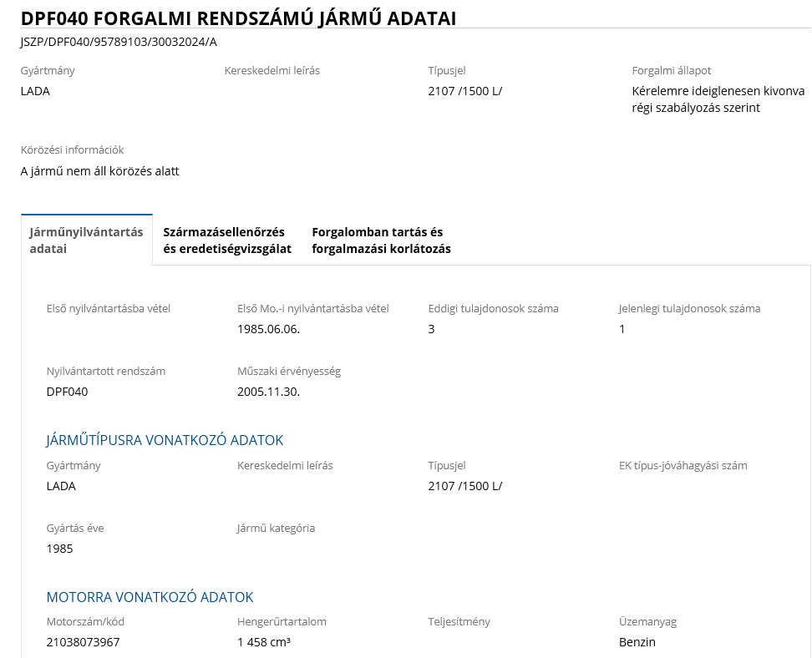
Task: Click the engine number 21038073967
Action: click(83, 642)
